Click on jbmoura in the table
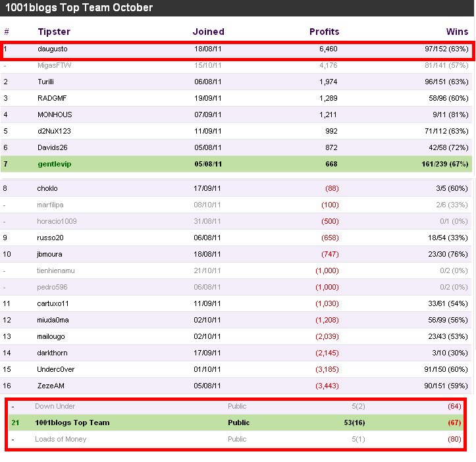This screenshot has width=476, height=462. (49, 254)
